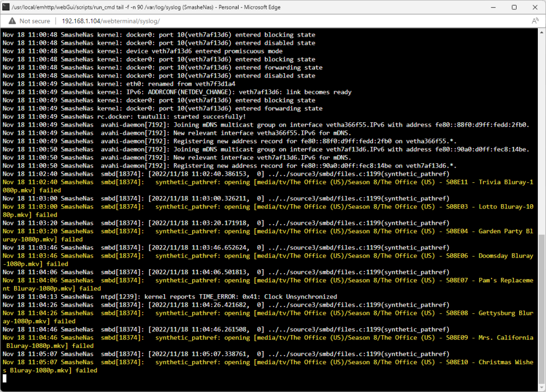
Task: Click "Registering new address record" vetha366f55 line
Action: click(x=229, y=141)
